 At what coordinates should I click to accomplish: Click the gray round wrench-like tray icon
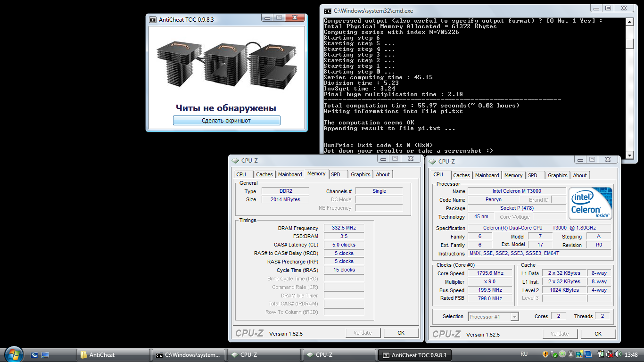tap(570, 354)
